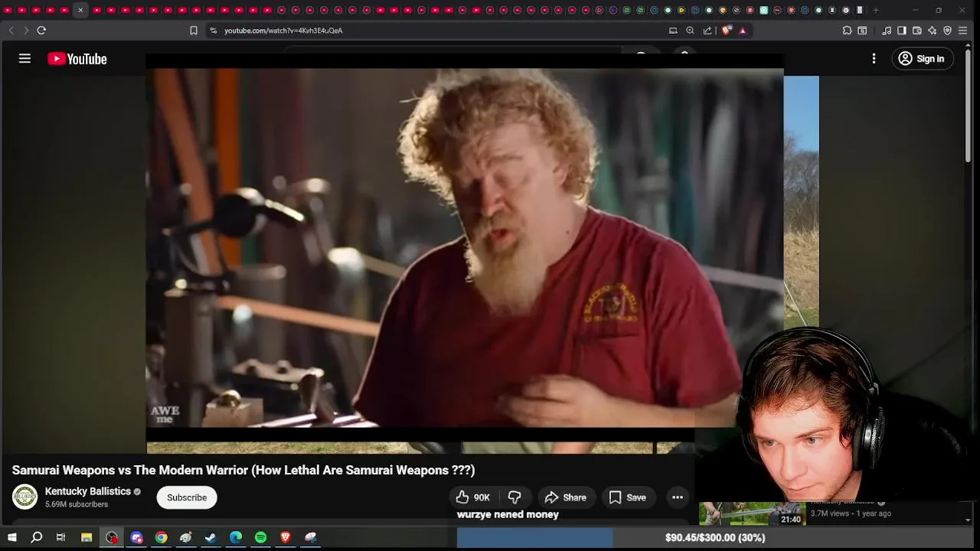The height and width of the screenshot is (551, 980).
Task: Open Windows taskbar search
Action: [x=36, y=538]
